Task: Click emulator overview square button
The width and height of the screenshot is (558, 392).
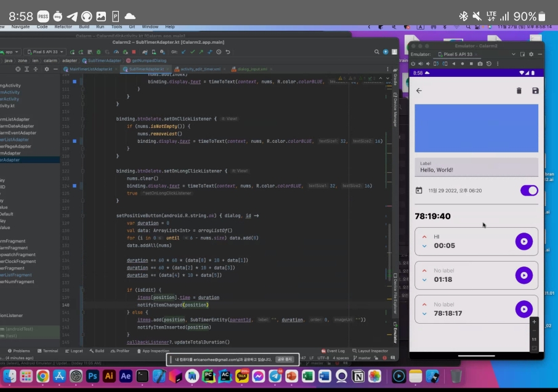Action: click(471, 63)
